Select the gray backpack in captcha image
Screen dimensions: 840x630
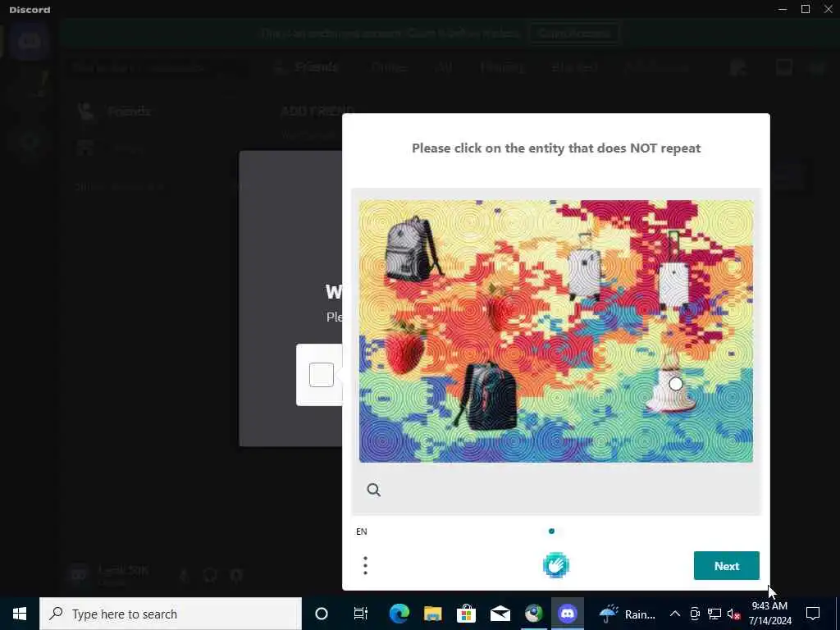(412, 249)
